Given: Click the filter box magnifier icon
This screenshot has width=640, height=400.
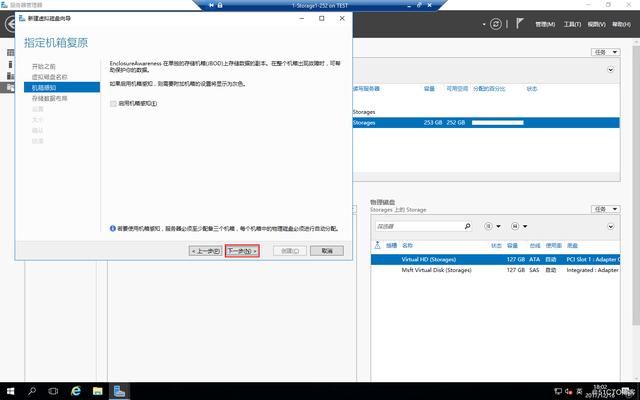Looking at the screenshot, I should 467,226.
